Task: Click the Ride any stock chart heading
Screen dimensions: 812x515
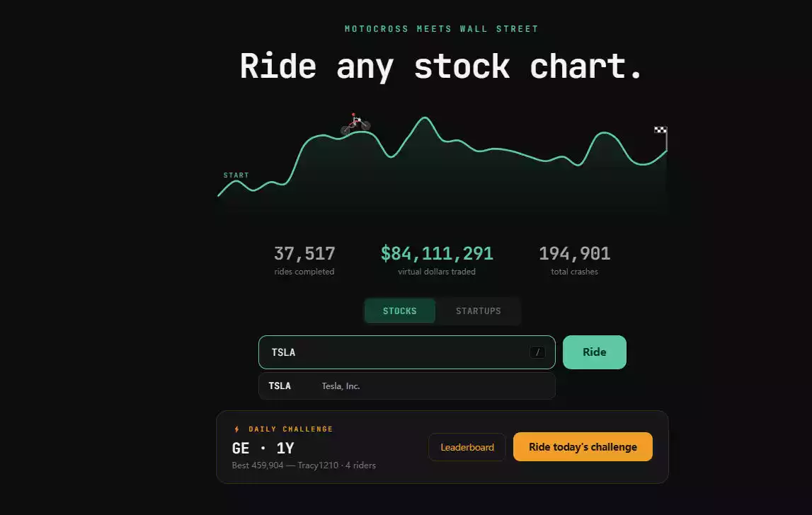Action: [x=441, y=66]
